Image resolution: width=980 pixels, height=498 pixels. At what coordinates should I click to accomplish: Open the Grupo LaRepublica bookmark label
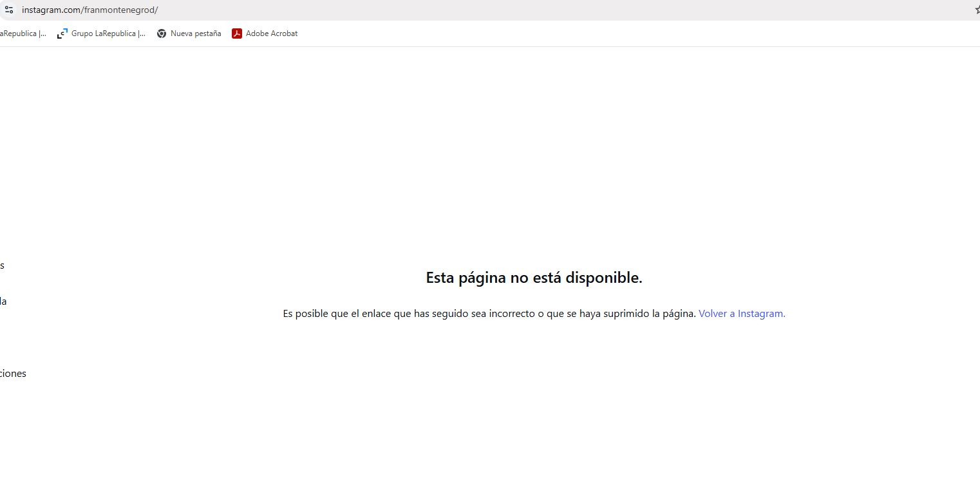pyautogui.click(x=108, y=34)
